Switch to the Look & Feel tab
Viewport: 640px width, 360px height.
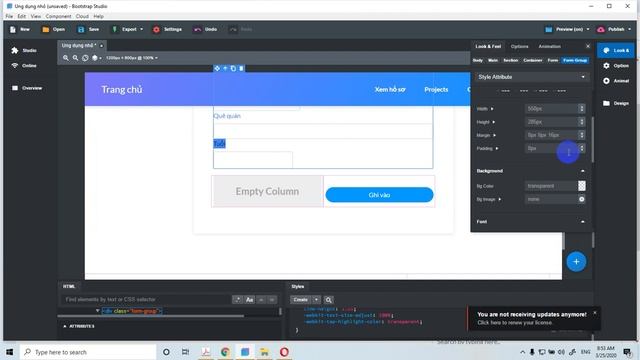tap(488, 47)
